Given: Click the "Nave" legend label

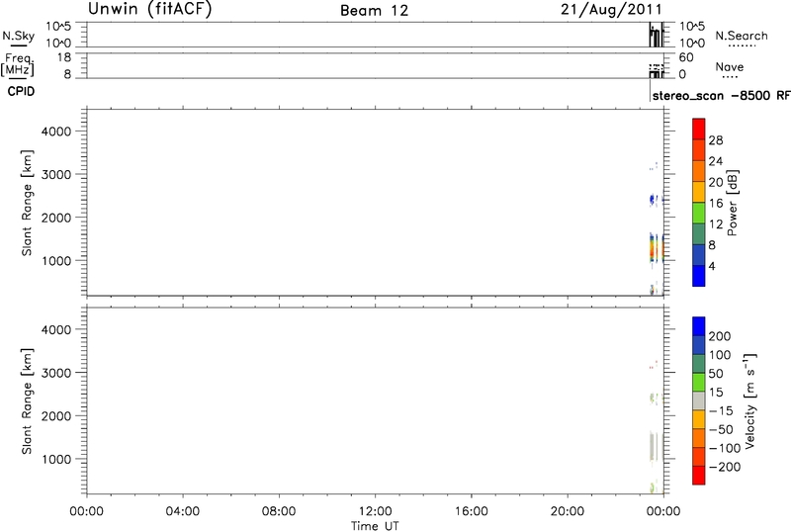Looking at the screenshot, I should click(730, 67).
